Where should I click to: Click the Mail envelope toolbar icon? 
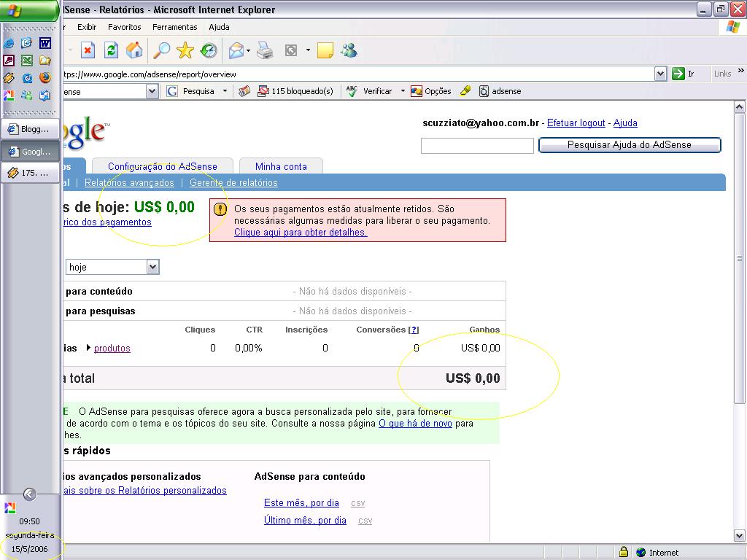coord(236,50)
